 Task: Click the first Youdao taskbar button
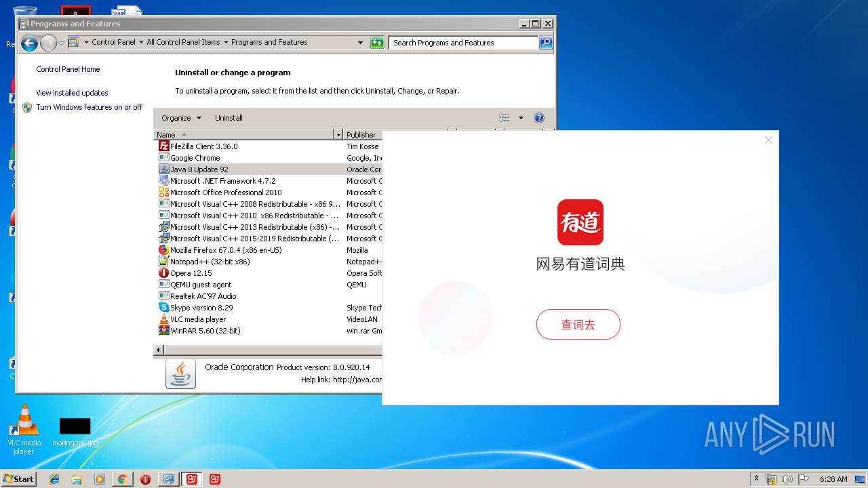(x=193, y=479)
